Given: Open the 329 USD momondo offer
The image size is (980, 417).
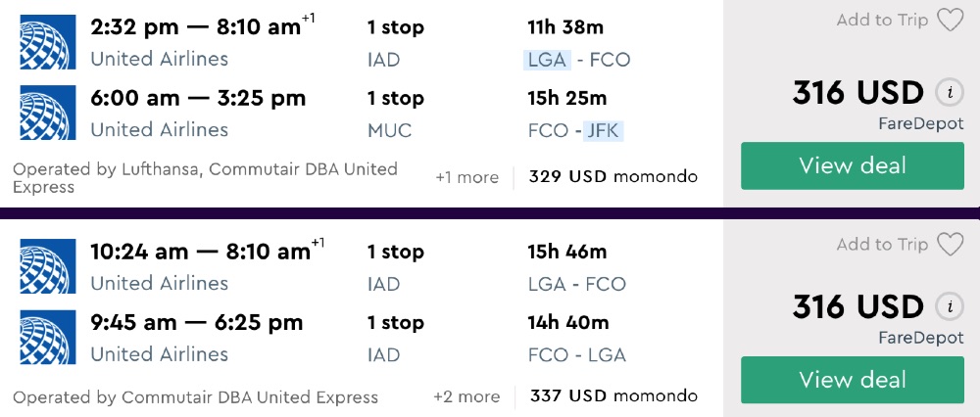Looking at the screenshot, I should (612, 177).
